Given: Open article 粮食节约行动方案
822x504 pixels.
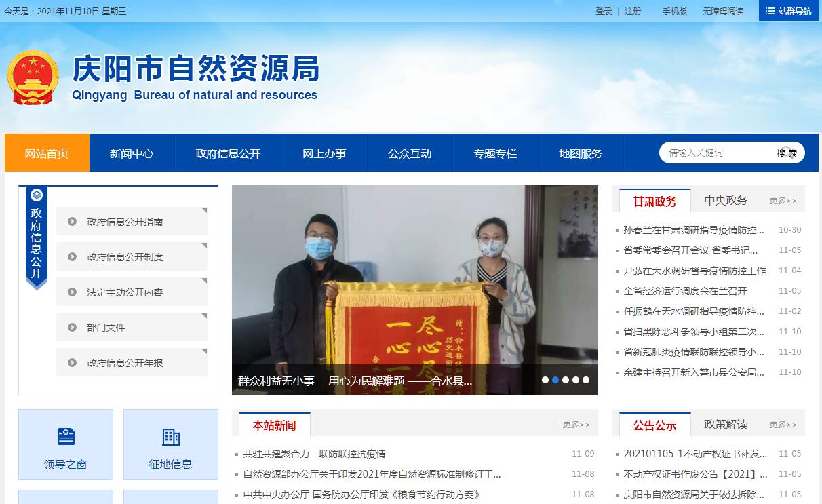Looking at the screenshot, I should point(361,495).
